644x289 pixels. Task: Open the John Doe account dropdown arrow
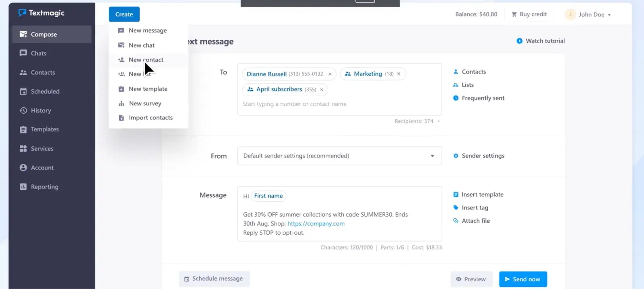coord(609,15)
